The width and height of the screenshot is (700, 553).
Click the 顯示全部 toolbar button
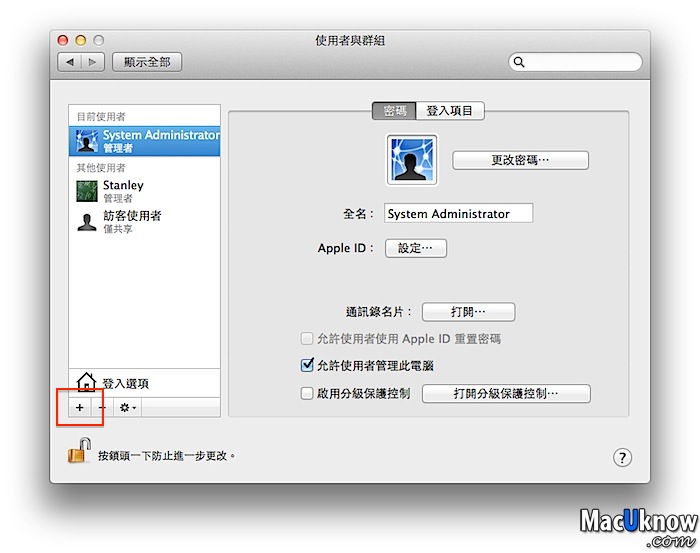(147, 62)
